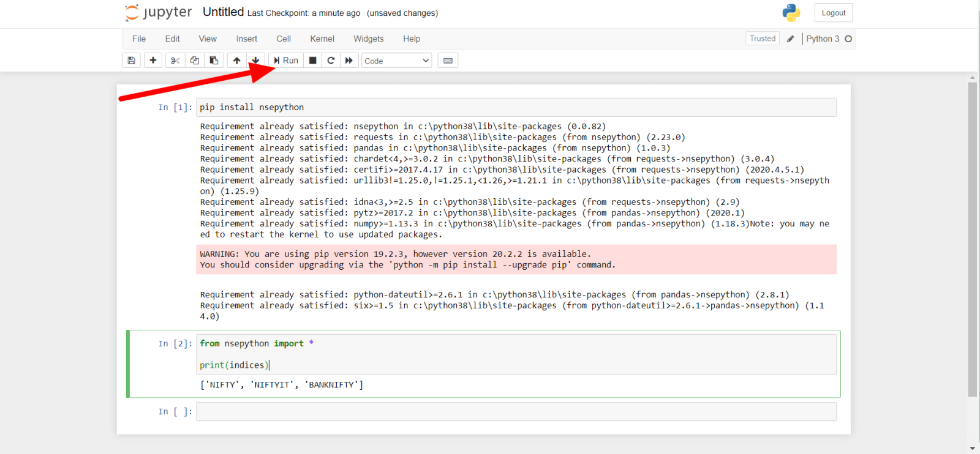Click into the pip install nsepython cell
This screenshot has height=454, width=980.
click(516, 107)
